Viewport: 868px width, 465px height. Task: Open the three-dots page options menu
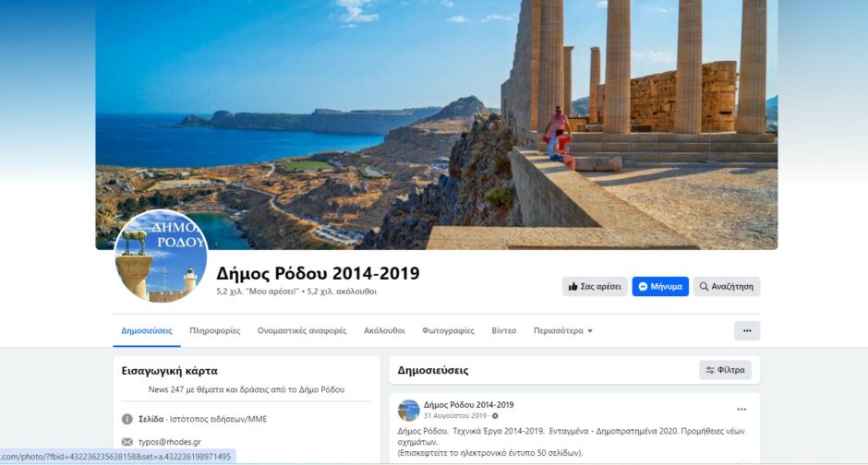click(747, 330)
